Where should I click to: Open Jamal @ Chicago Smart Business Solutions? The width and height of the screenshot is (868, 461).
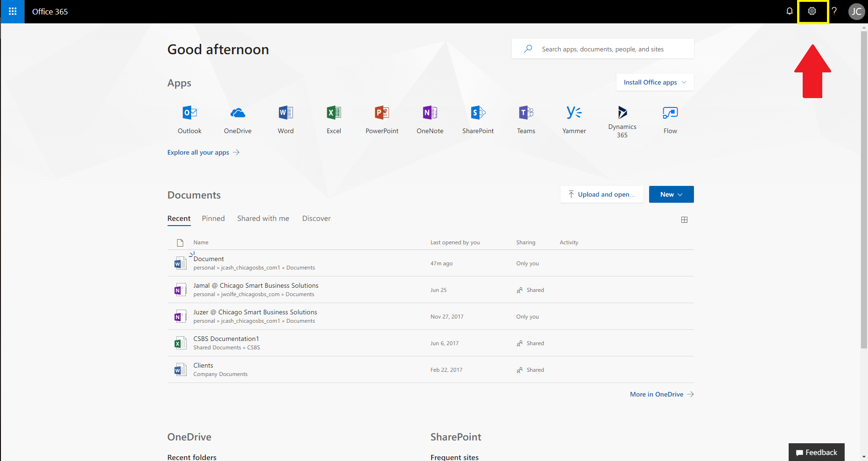point(256,285)
